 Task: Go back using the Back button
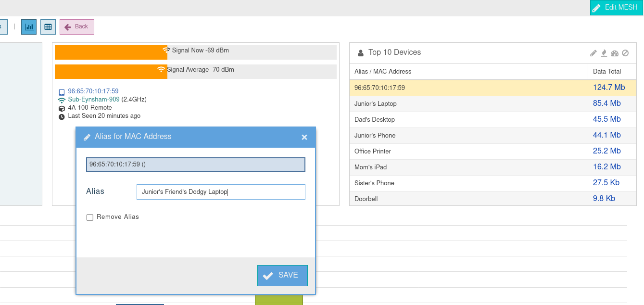pyautogui.click(x=77, y=27)
